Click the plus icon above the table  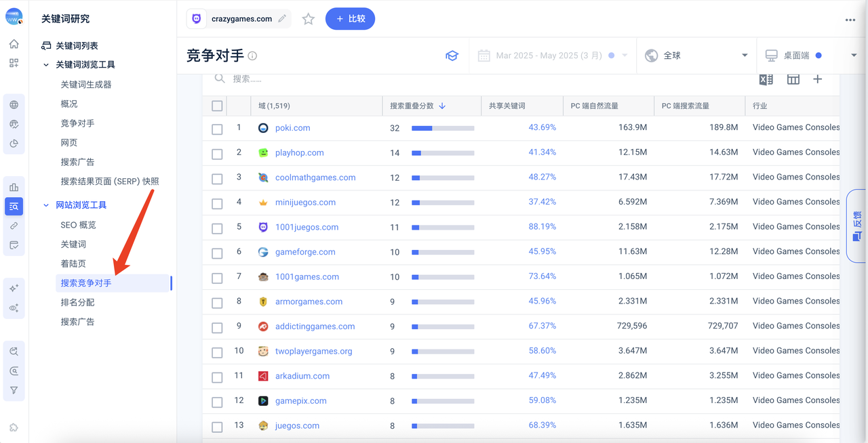(x=817, y=79)
